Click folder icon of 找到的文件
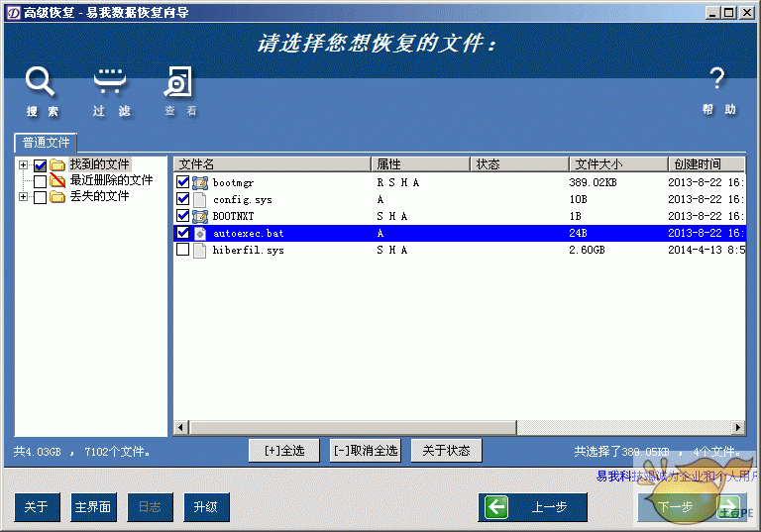 (57, 165)
